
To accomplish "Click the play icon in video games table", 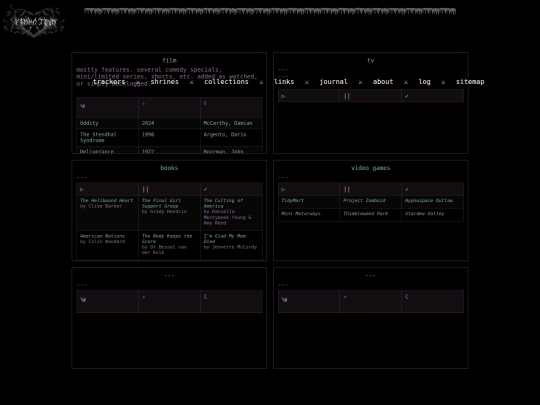I will click(x=283, y=189).
